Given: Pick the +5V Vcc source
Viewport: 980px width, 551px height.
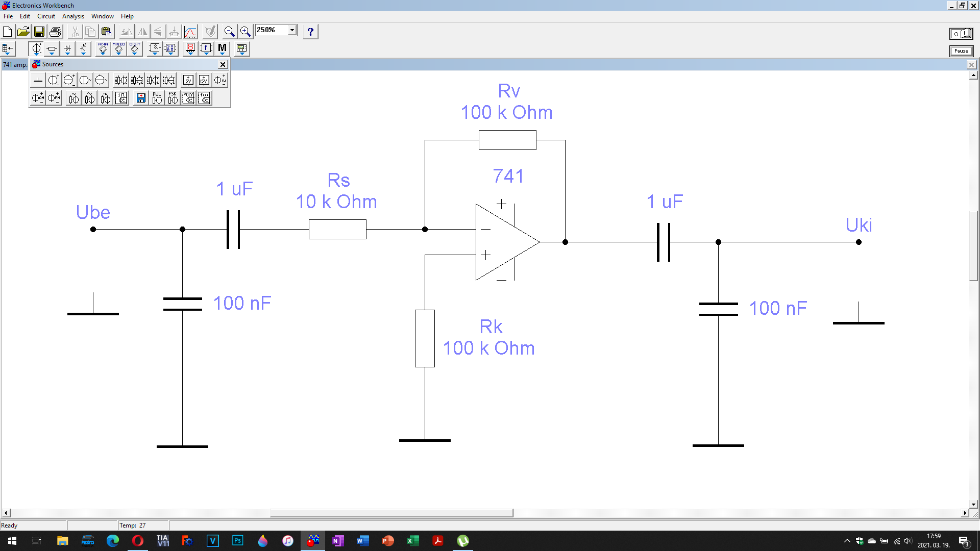Looking at the screenshot, I should (188, 80).
